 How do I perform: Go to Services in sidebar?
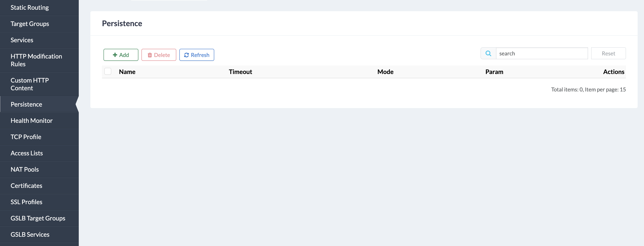[x=22, y=40]
